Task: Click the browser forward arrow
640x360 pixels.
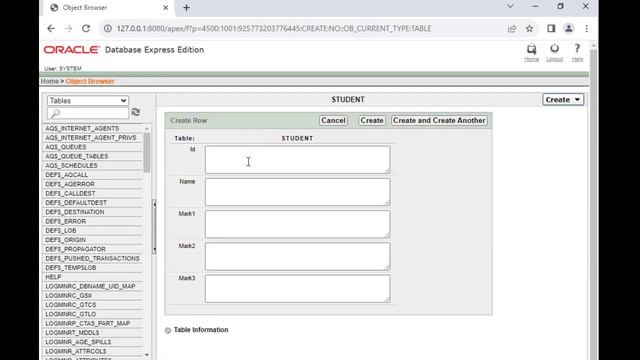Action: tap(68, 29)
